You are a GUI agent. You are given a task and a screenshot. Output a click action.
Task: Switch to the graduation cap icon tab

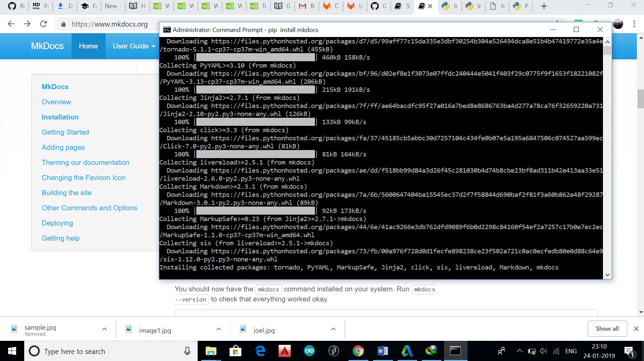[x=89, y=6]
